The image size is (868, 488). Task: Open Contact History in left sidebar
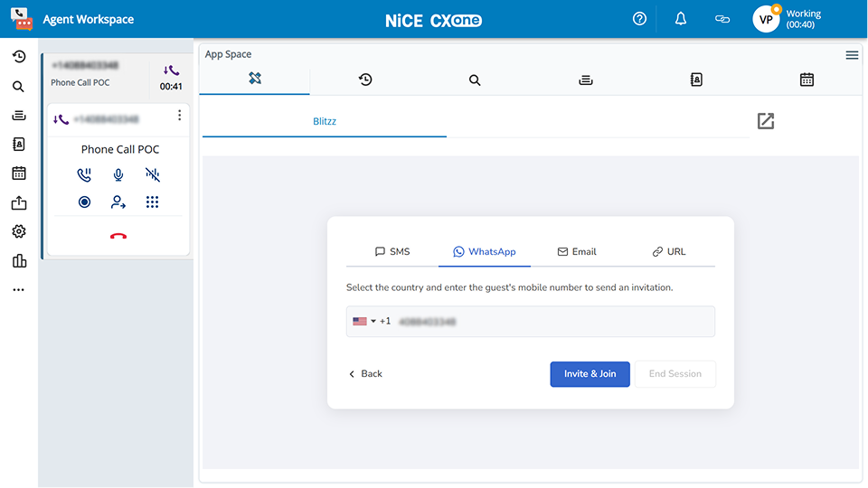(19, 56)
